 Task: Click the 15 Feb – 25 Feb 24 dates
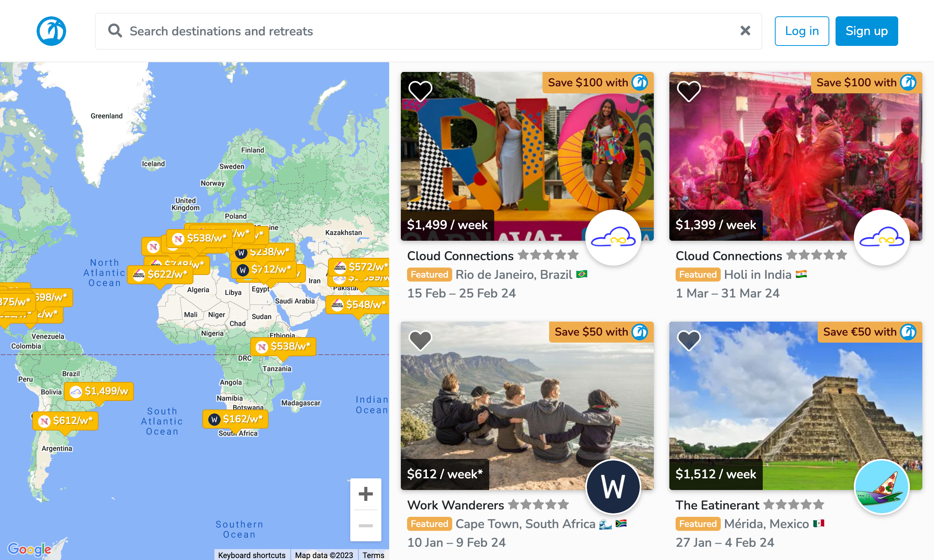(462, 293)
